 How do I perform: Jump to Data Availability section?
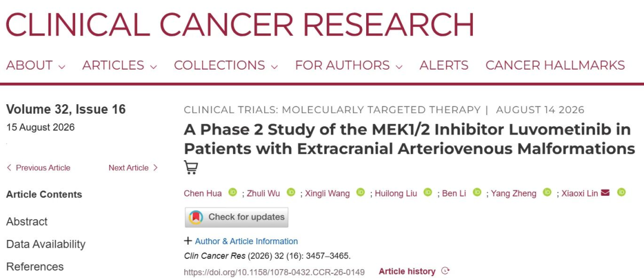coord(46,244)
